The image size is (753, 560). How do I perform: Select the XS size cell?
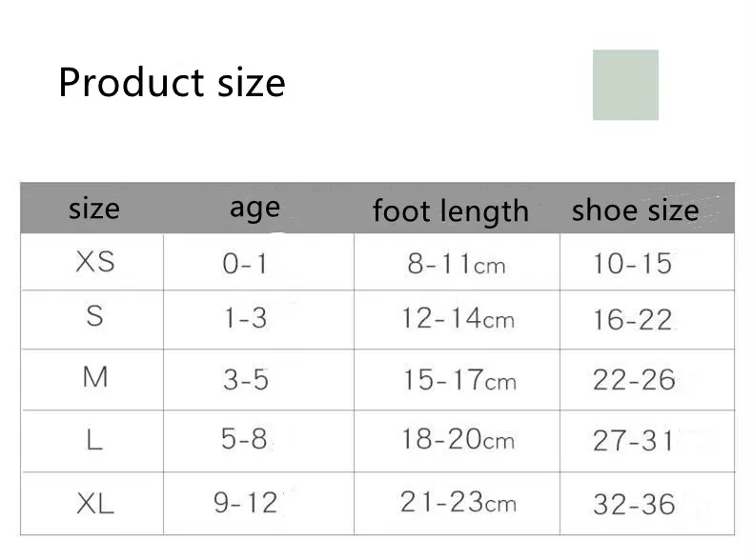point(92,262)
